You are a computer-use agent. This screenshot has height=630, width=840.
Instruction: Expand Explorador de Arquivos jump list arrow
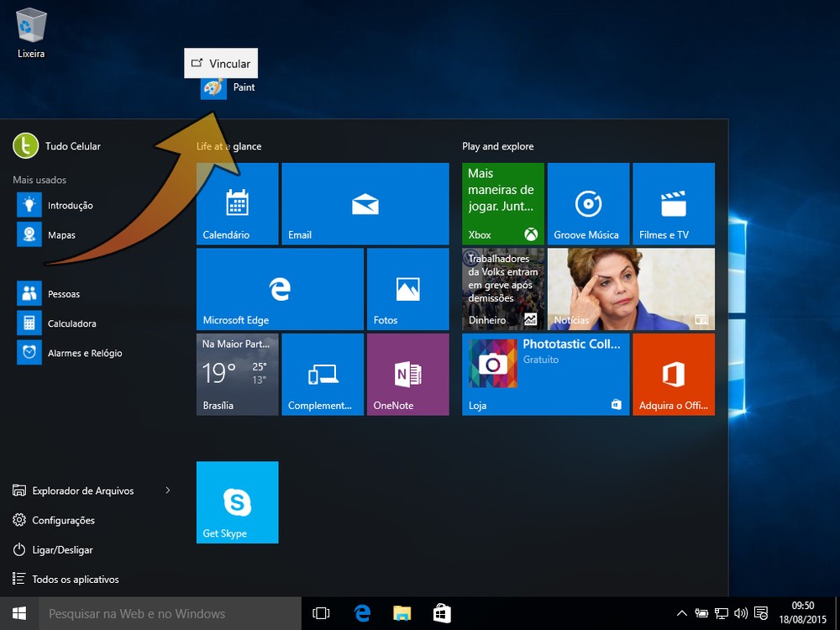pos(168,491)
